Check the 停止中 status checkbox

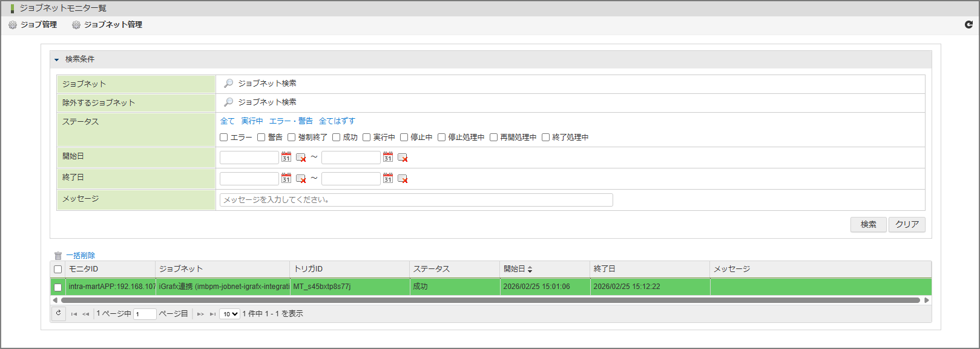pyautogui.click(x=404, y=138)
